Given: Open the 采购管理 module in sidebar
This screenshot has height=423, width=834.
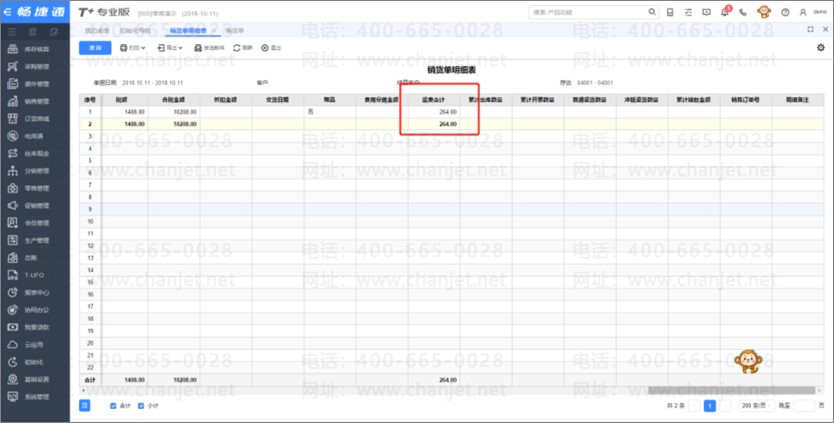Looking at the screenshot, I should [x=35, y=67].
